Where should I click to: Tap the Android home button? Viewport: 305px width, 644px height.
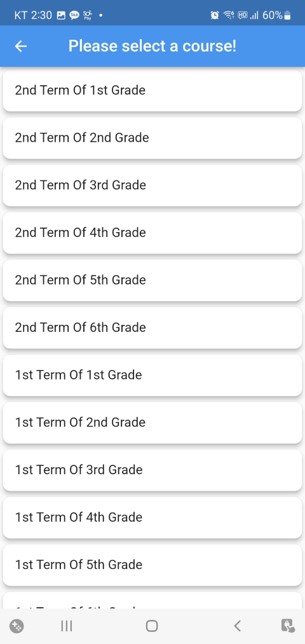(152, 626)
